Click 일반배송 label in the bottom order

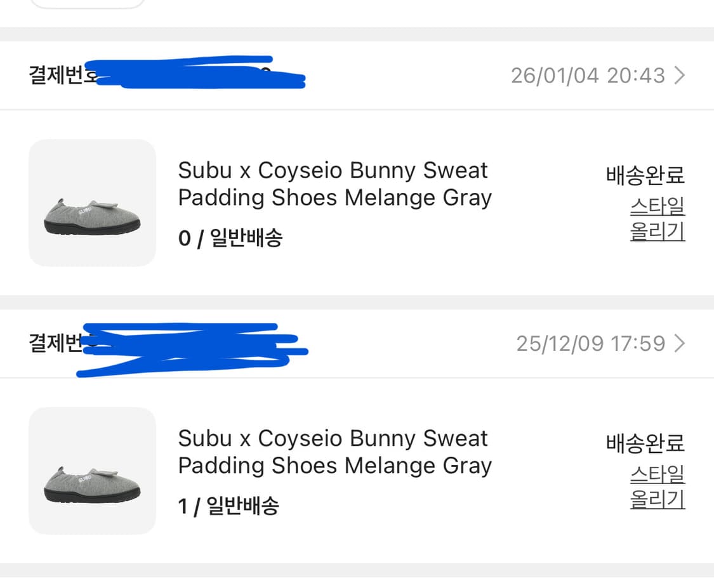click(244, 506)
